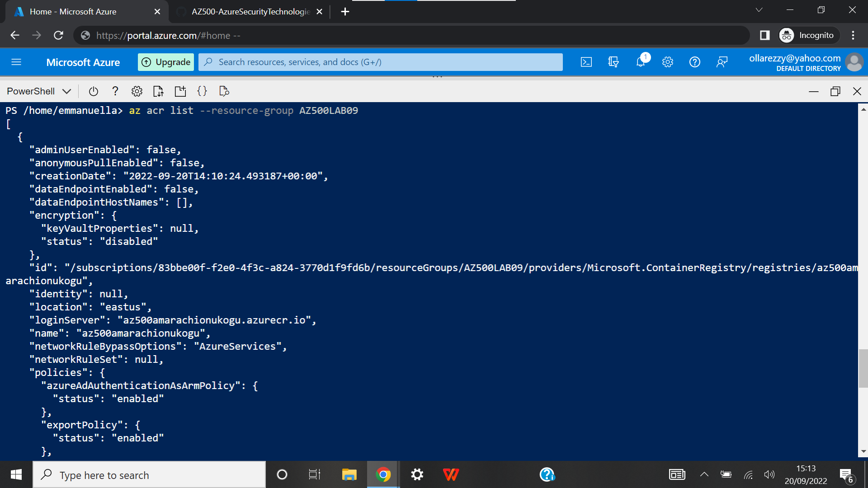868x488 pixels.
Task: Open the Cloud Shell web preview icon
Action: 224,91
